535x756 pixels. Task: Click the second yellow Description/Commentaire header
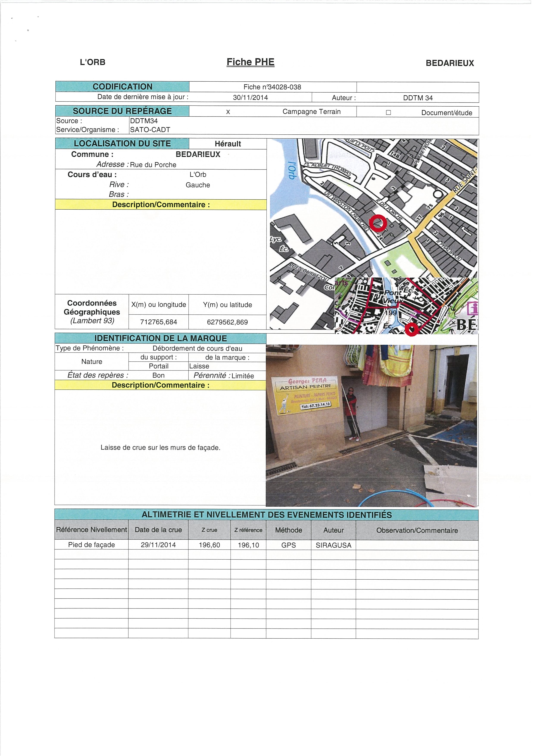[x=160, y=385]
